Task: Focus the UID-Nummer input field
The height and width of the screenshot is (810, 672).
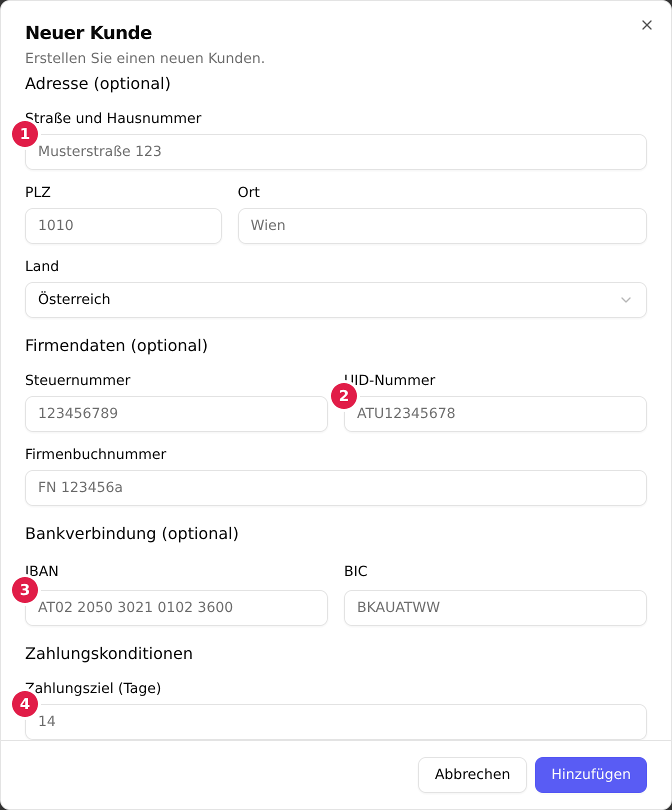Action: (x=495, y=414)
